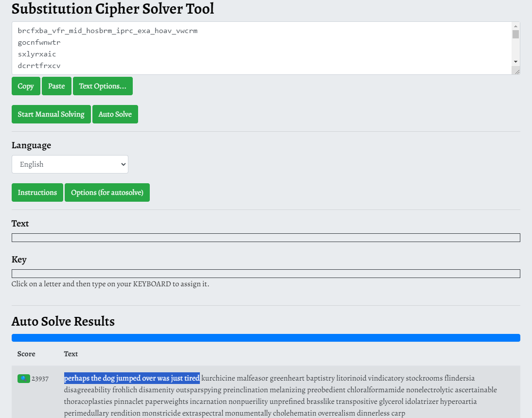
Task: Click inside the ciphertext input textarea
Action: [263, 49]
